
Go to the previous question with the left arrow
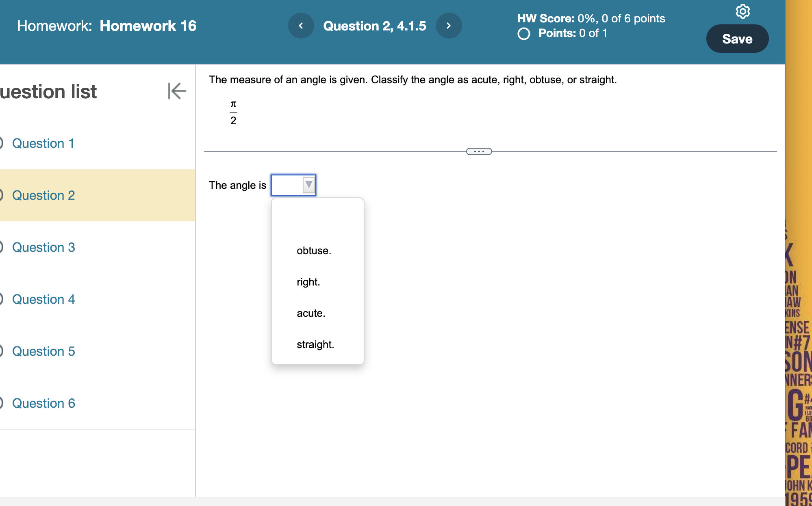[x=301, y=25]
